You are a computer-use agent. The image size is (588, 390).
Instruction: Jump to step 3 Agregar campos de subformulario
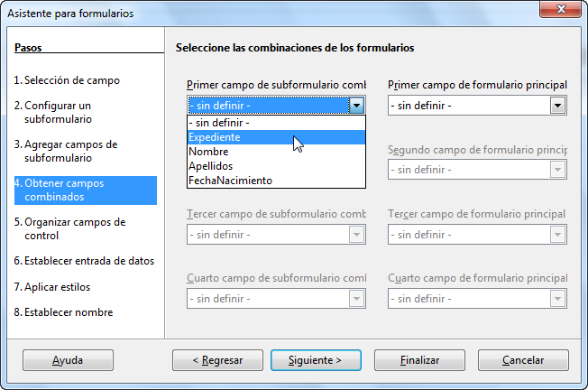pyautogui.click(x=66, y=152)
